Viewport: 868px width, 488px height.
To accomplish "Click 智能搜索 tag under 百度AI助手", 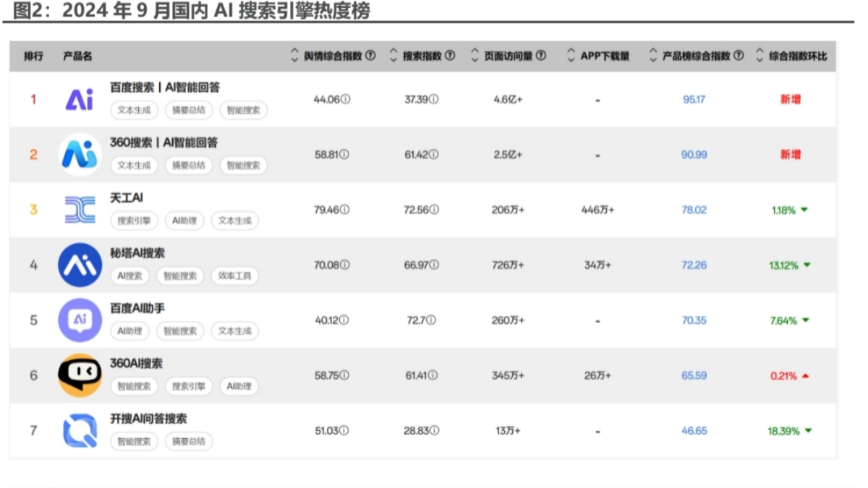I will tap(180, 331).
